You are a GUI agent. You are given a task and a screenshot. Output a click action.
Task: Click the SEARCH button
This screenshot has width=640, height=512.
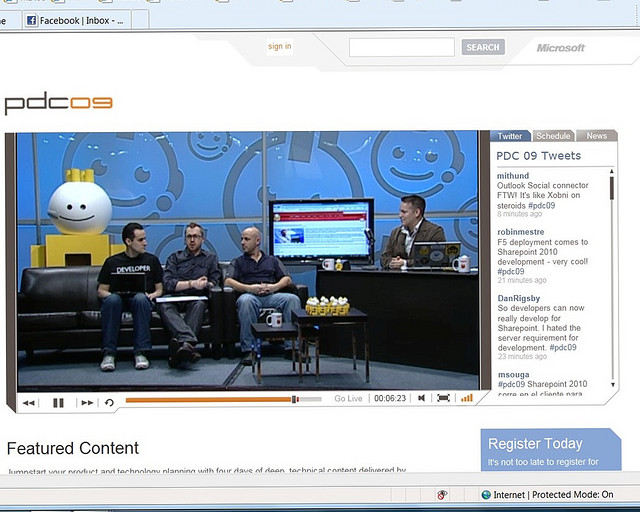point(483,47)
